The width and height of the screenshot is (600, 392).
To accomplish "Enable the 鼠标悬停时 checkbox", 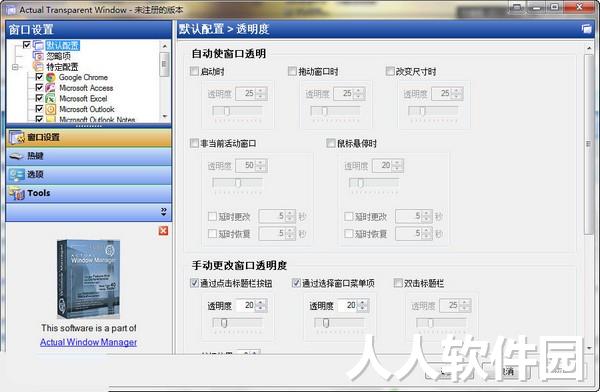I will coord(331,144).
